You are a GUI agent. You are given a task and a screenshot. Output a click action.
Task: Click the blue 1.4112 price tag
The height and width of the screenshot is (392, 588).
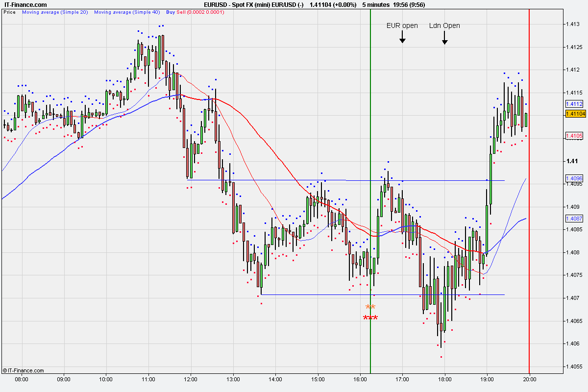pyautogui.click(x=574, y=104)
